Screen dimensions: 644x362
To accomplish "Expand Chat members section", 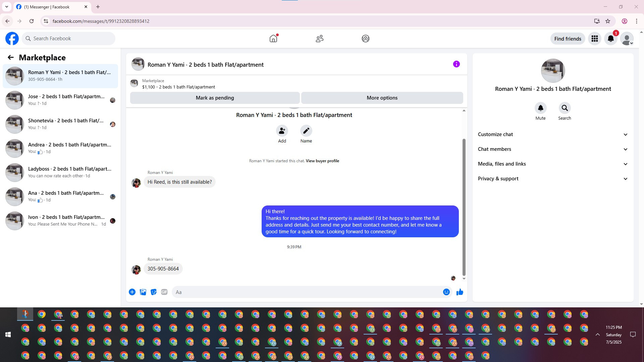I will (x=552, y=149).
